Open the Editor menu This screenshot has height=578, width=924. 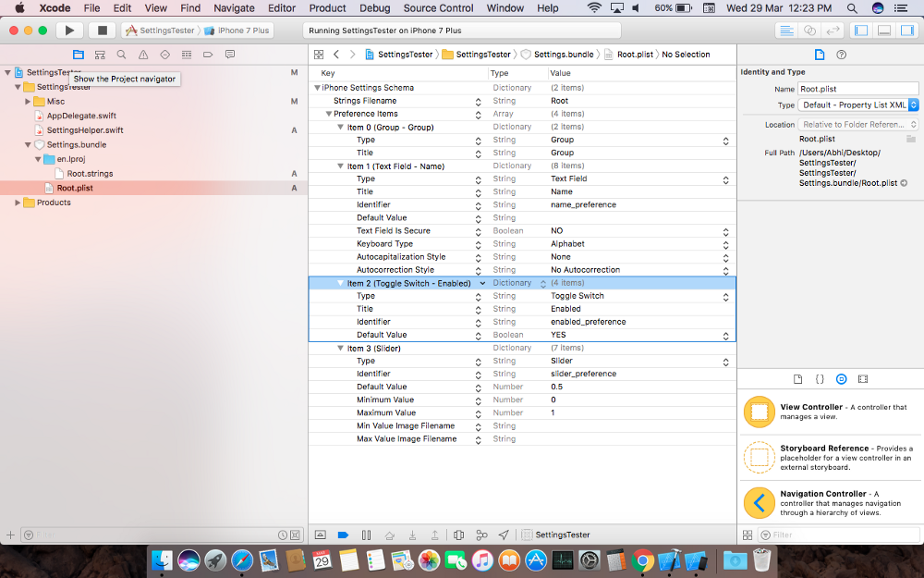click(282, 8)
